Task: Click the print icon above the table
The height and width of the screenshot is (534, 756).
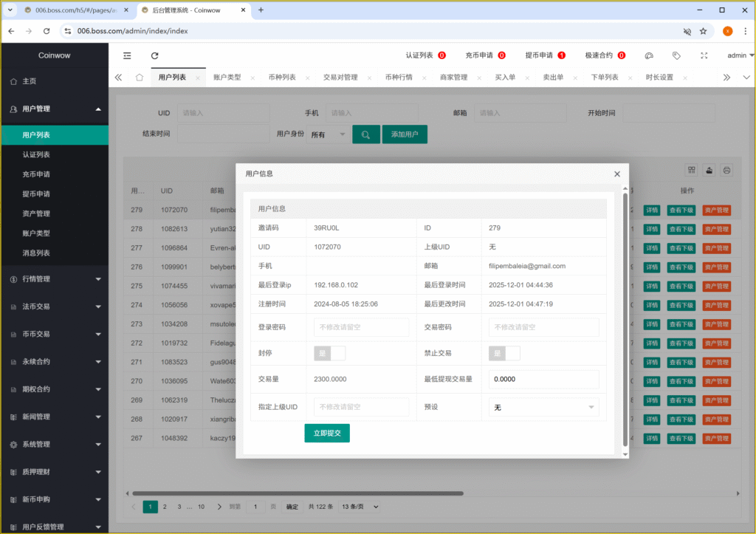Action: tap(726, 170)
